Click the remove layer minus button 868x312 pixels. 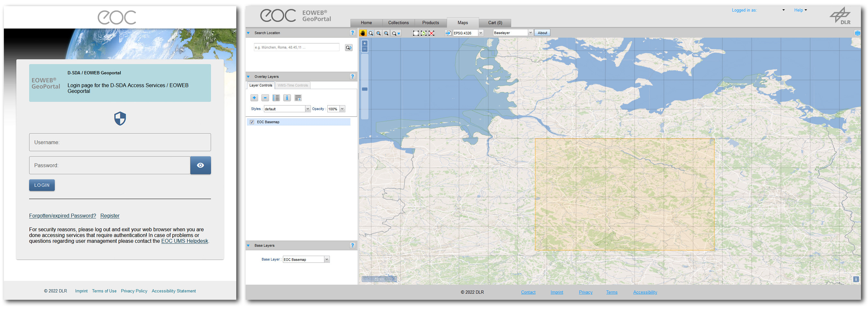click(x=265, y=98)
